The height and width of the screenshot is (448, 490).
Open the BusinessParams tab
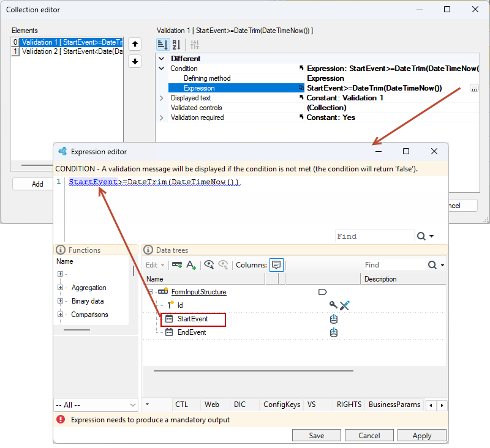coord(394,405)
